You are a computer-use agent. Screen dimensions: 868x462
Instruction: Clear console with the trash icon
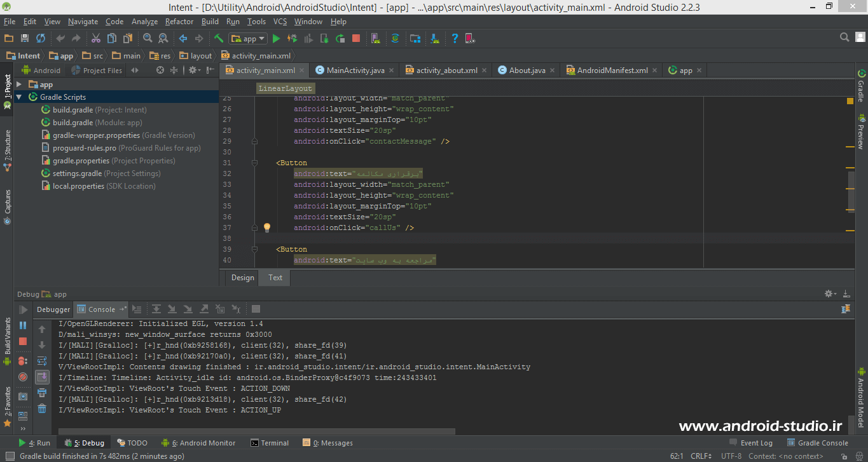pos(42,409)
